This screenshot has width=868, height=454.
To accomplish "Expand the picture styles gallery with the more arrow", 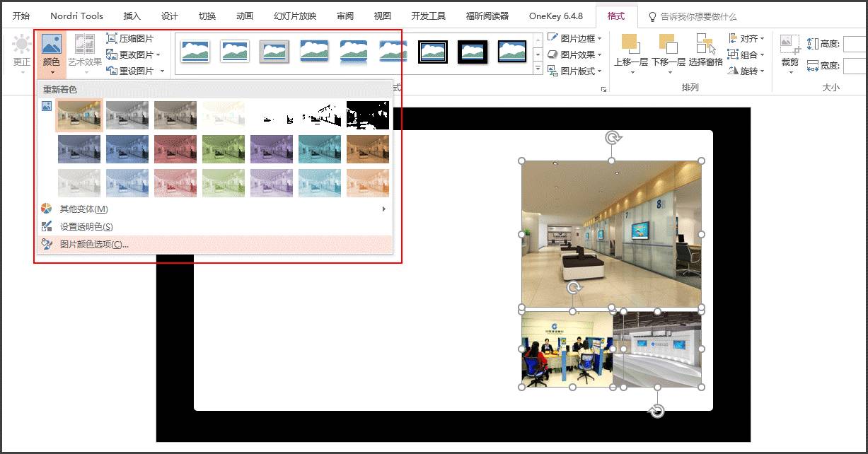I will (538, 69).
